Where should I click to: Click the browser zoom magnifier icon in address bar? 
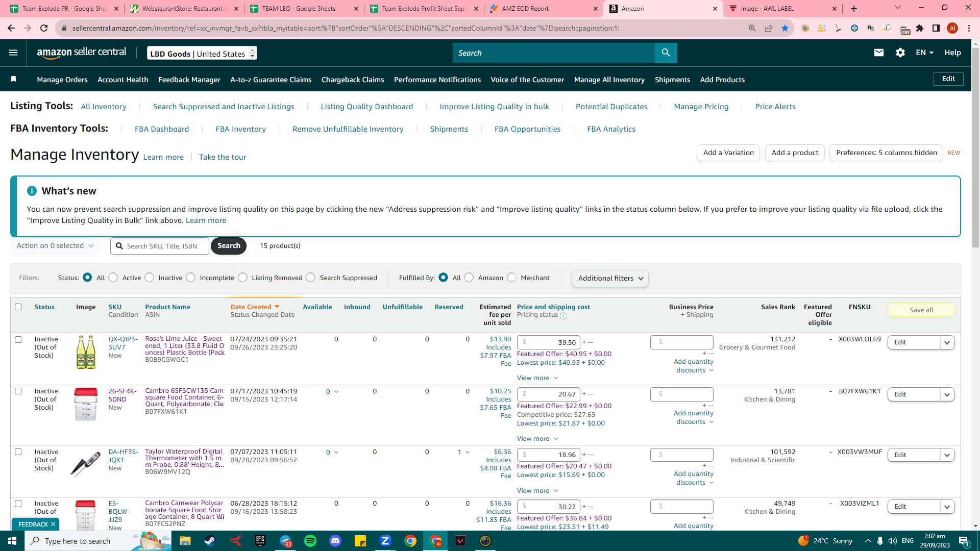[x=752, y=28]
